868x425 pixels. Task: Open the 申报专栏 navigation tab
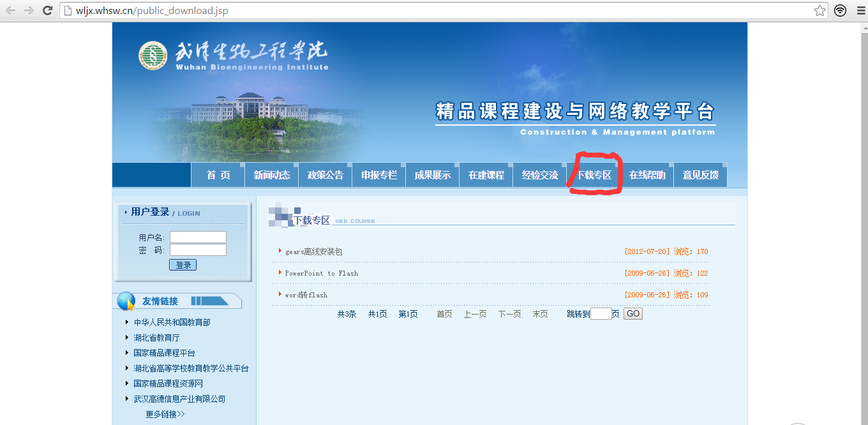[378, 175]
